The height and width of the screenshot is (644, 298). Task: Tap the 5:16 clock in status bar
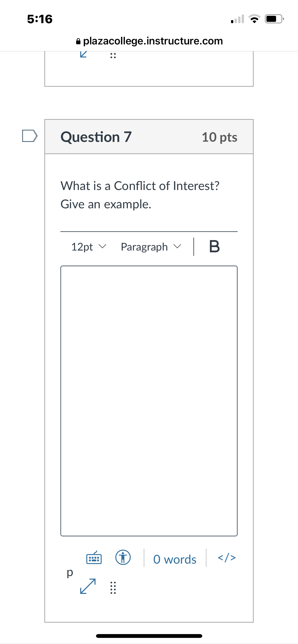pyautogui.click(x=40, y=19)
